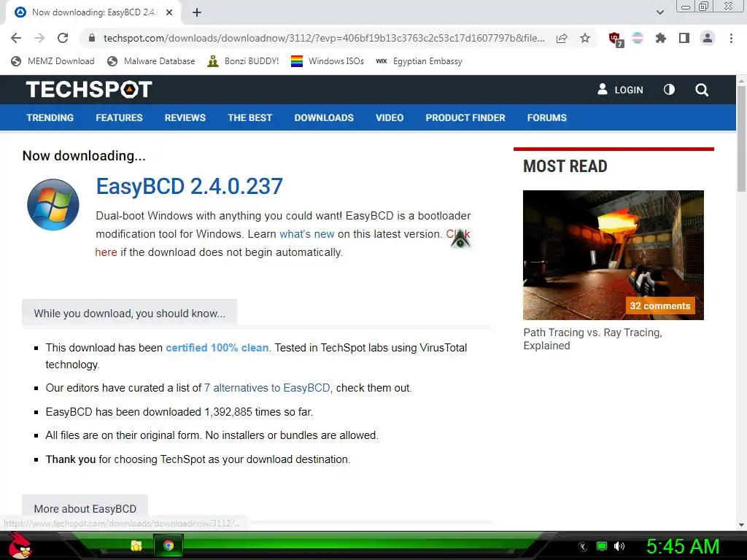This screenshot has height=560, width=747.
Task: Click the address bar URL
Action: [324, 38]
